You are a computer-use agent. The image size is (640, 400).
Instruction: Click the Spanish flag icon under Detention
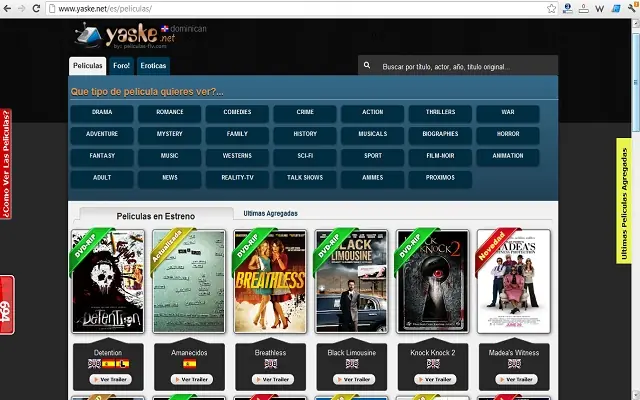click(108, 363)
